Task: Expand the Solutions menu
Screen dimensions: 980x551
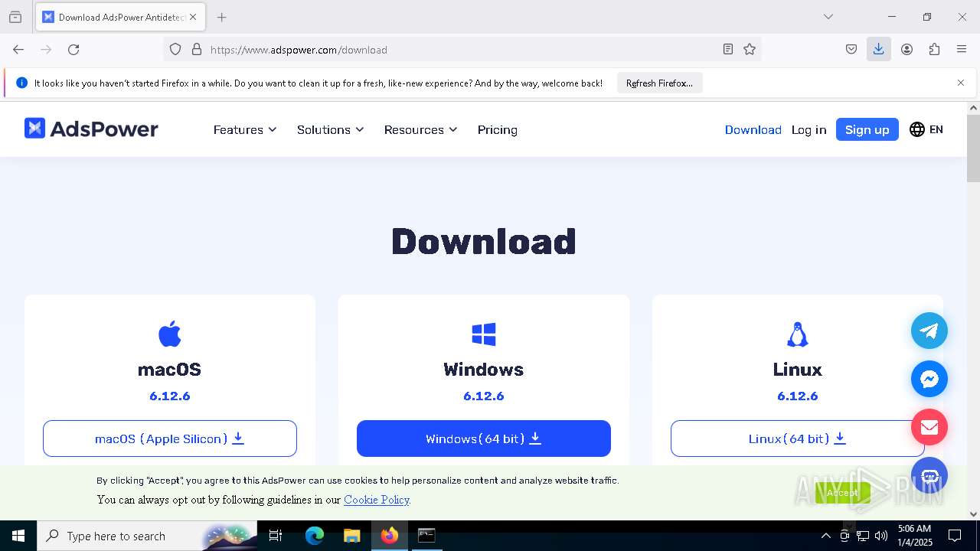Action: coord(331,129)
